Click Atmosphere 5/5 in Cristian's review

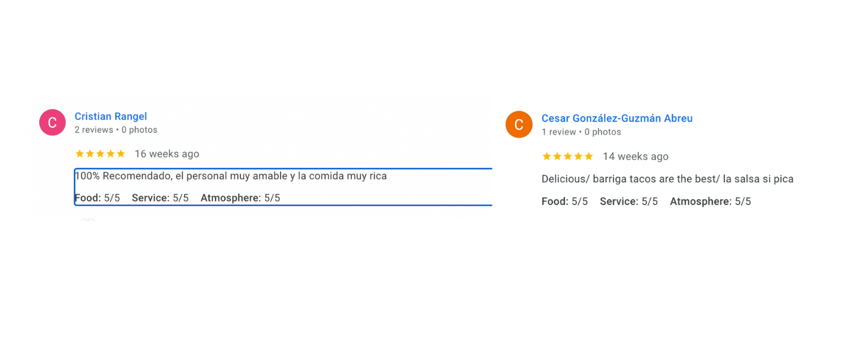coord(240,198)
